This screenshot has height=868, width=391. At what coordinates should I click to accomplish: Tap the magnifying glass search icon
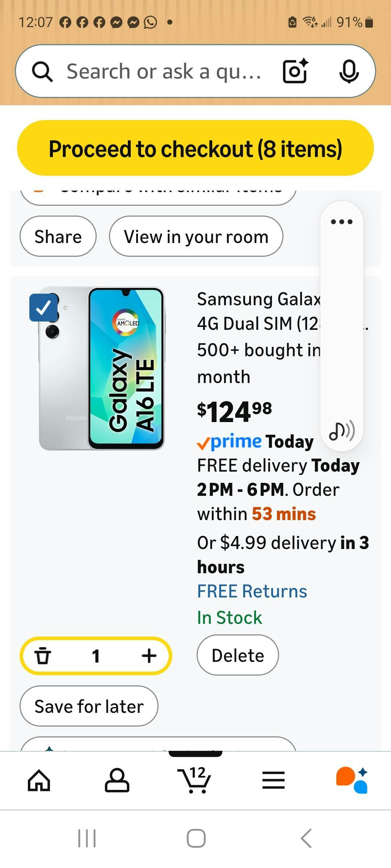[x=42, y=71]
